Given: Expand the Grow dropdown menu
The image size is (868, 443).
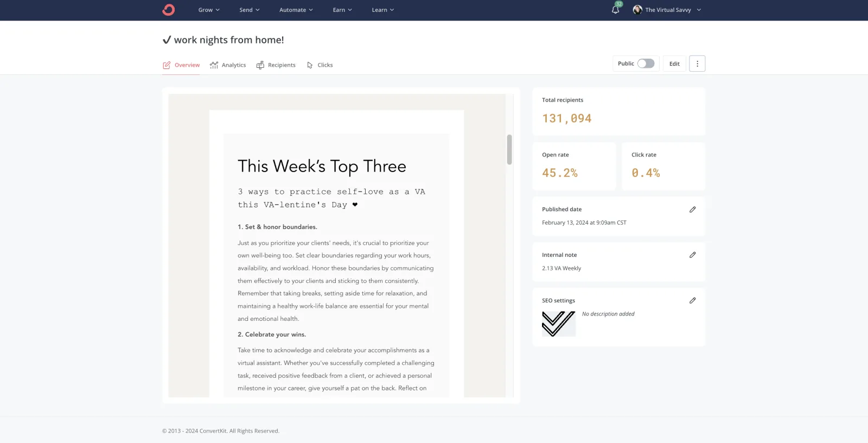Looking at the screenshot, I should coord(209,10).
